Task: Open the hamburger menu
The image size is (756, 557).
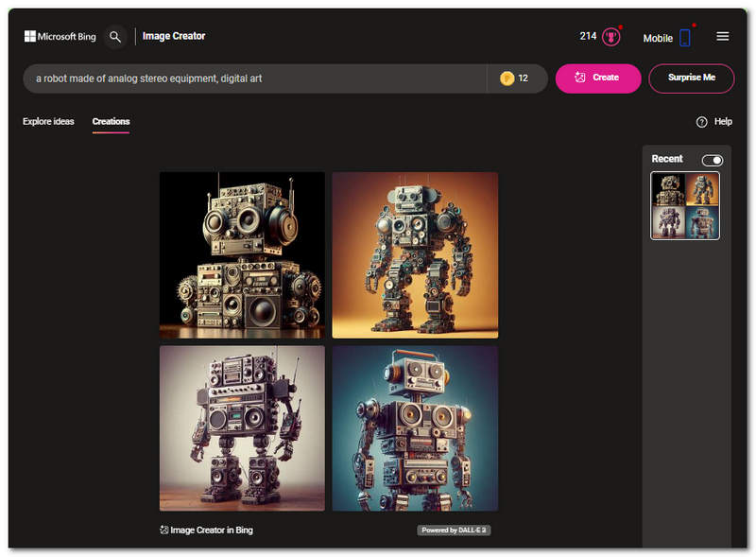Action: point(723,37)
